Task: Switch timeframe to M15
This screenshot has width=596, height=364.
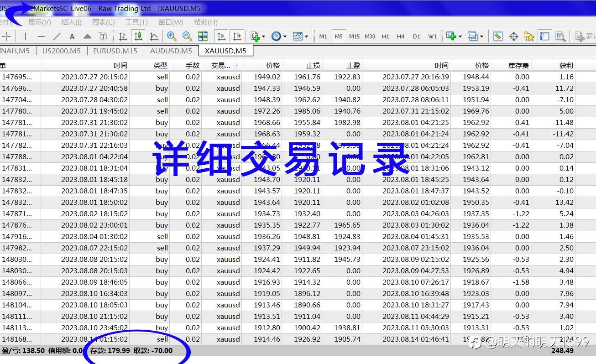Action: (x=354, y=36)
